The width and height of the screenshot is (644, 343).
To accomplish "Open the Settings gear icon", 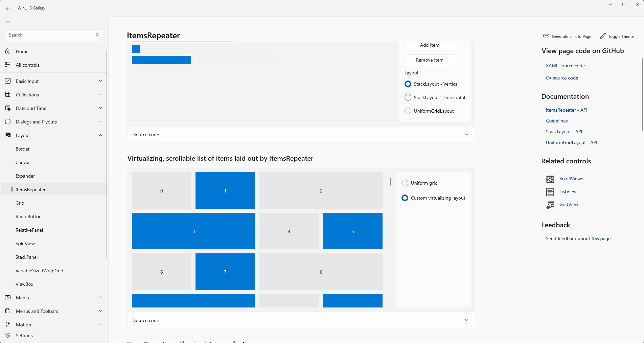I will click(x=8, y=336).
